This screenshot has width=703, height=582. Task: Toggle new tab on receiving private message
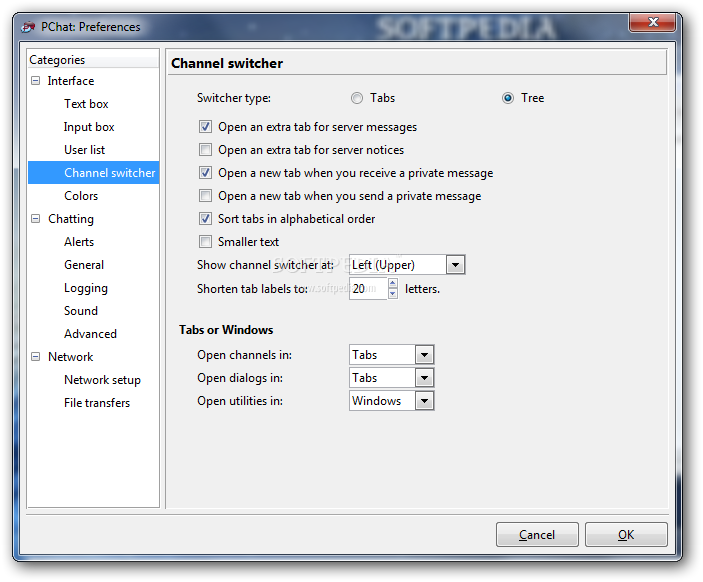coord(205,173)
